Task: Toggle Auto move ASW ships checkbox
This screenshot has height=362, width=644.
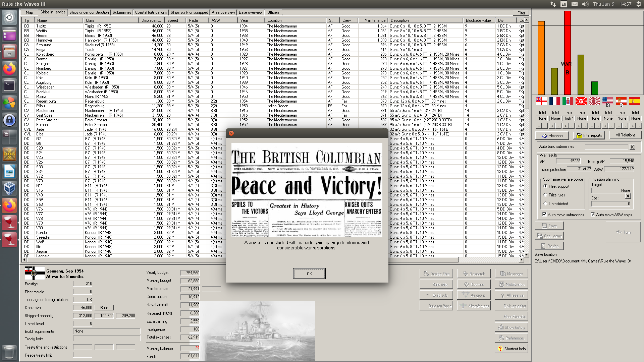Action: point(593,215)
